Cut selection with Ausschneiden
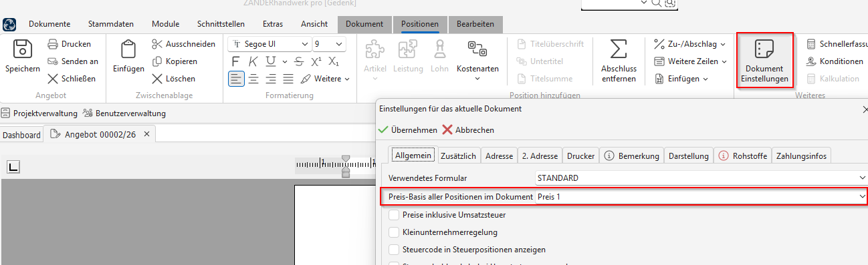This screenshot has width=868, height=265. [x=183, y=44]
